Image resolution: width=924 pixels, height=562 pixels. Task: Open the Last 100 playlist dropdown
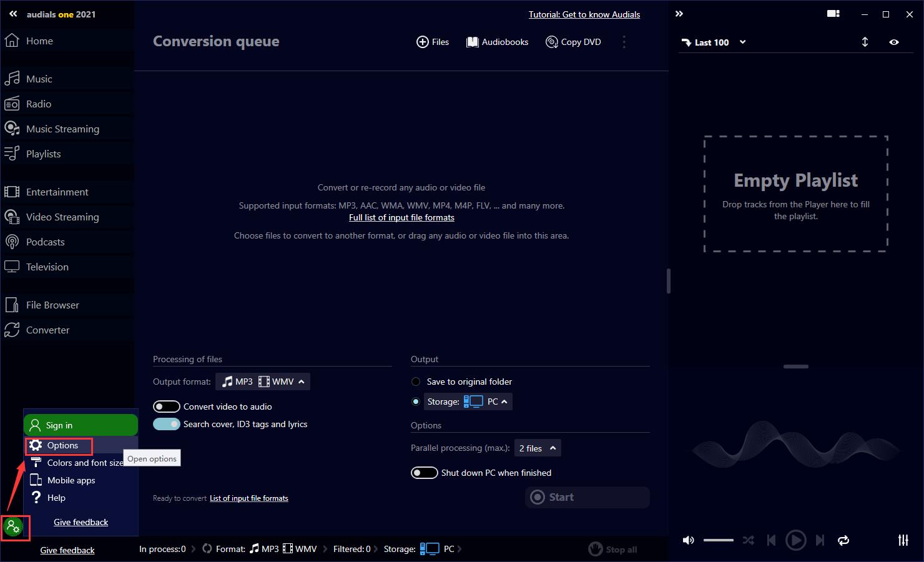(714, 42)
